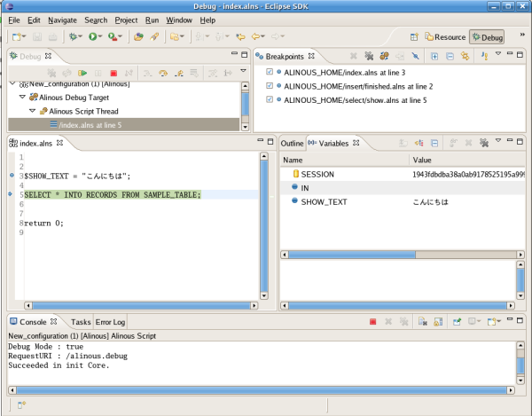532x416 pixels.
Task: Click red Terminate icon in Console toolbar
Action: tap(373, 322)
